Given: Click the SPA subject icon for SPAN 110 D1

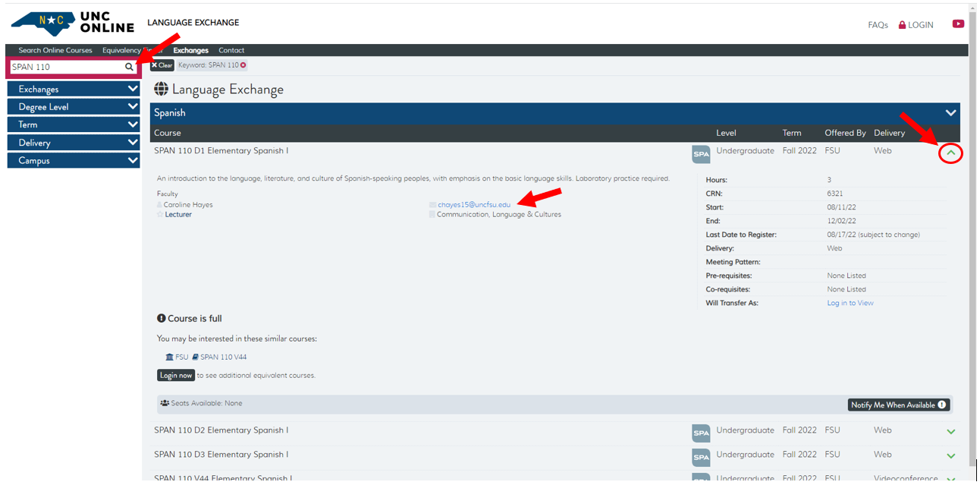Looking at the screenshot, I should click(x=700, y=150).
